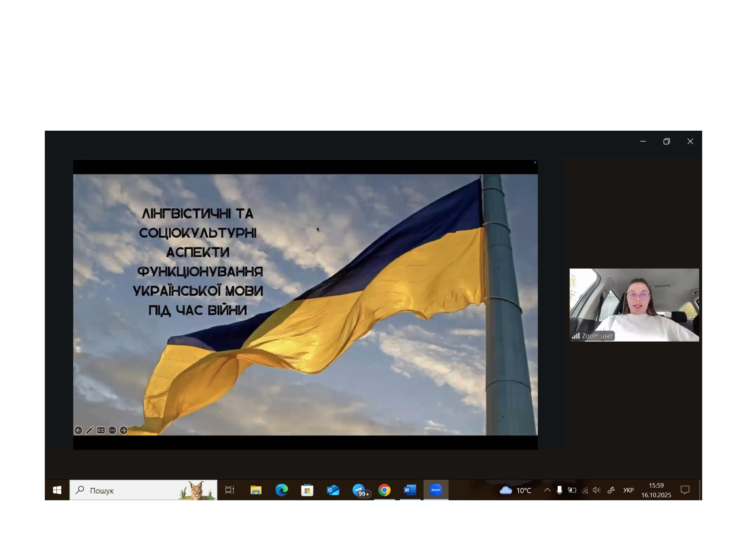Advance to next slide arrow
The image size is (747, 560).
coord(124,430)
